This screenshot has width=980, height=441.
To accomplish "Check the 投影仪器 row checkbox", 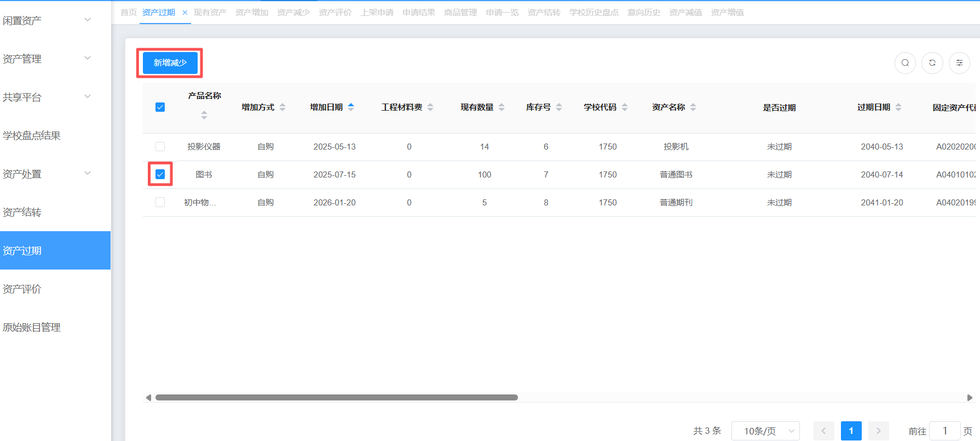I will (x=160, y=146).
